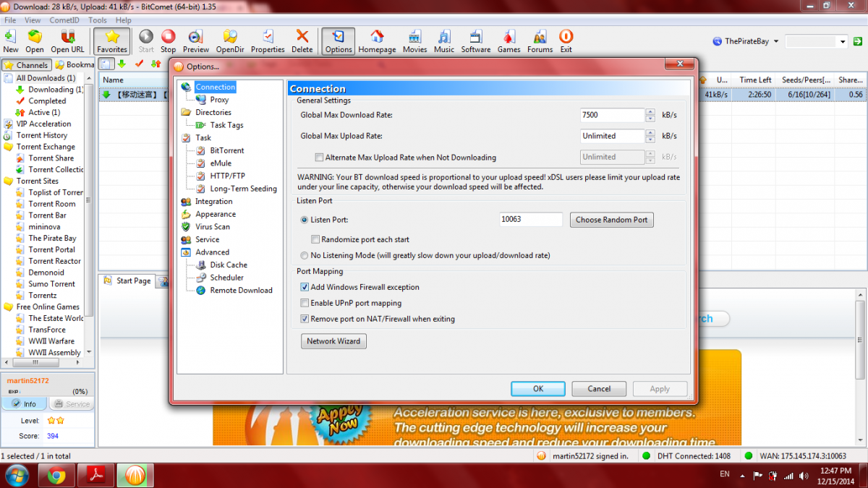This screenshot has width=868, height=488.
Task: Click in the Global Max Download Rate field
Action: [612, 115]
